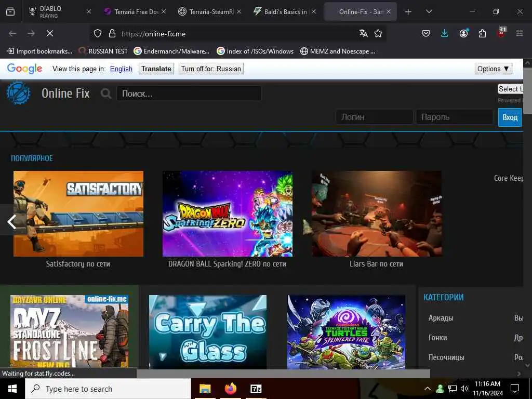Open a new tab with plus button
532x399 pixels.
click(408, 12)
